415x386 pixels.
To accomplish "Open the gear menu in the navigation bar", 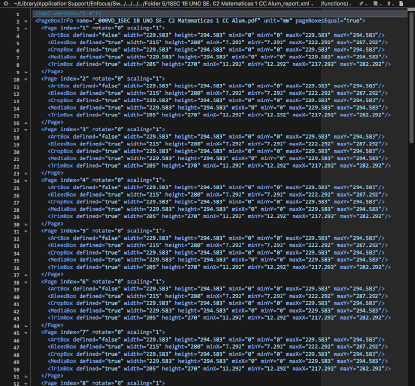I will point(6,4).
